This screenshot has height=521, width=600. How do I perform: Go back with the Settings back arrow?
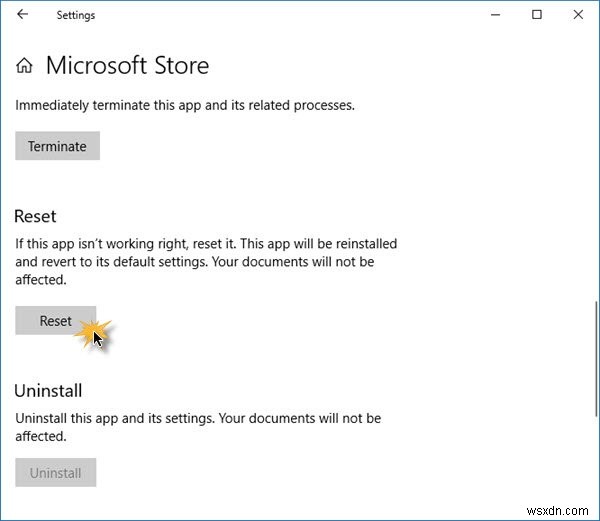(x=23, y=15)
